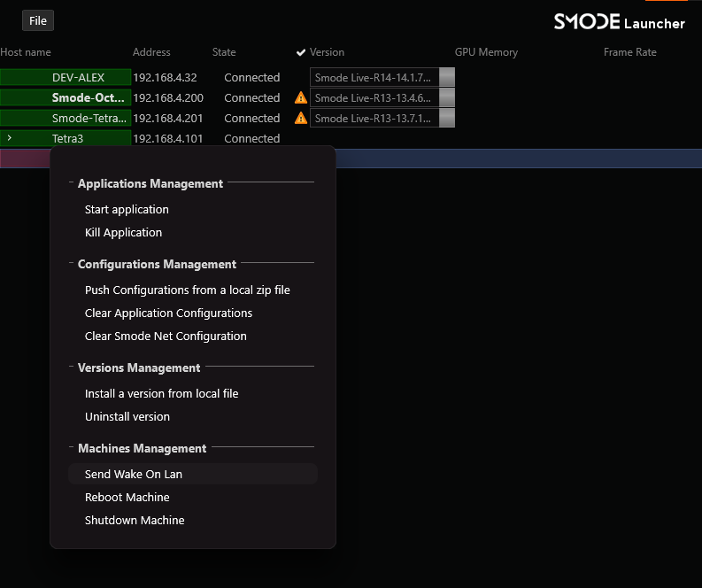Send Wake On Lan to the machine

coord(134,475)
